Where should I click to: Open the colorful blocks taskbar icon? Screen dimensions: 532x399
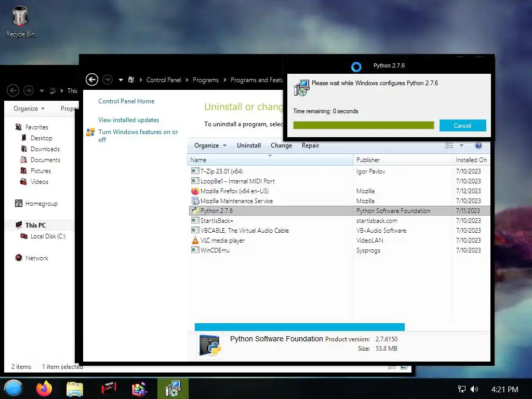(139, 389)
